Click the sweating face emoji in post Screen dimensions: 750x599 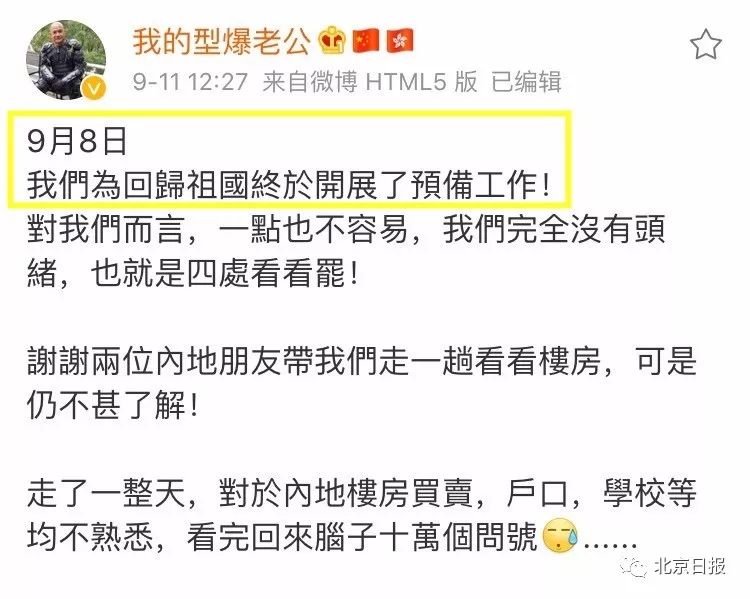[x=560, y=535]
